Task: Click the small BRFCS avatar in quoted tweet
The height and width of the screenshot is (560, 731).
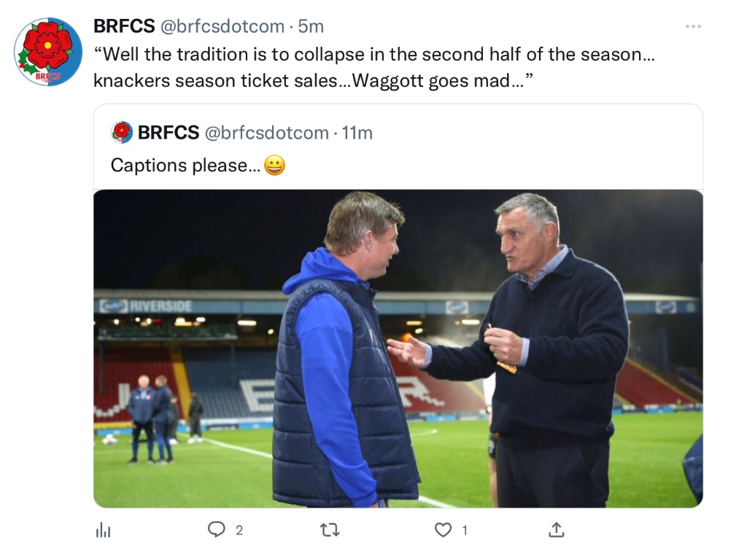Action: pyautogui.click(x=121, y=133)
